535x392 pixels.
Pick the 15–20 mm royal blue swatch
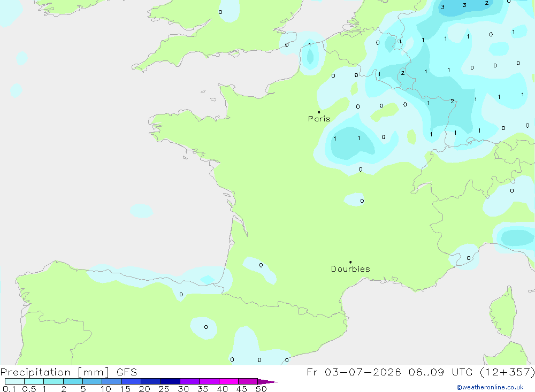132,381
